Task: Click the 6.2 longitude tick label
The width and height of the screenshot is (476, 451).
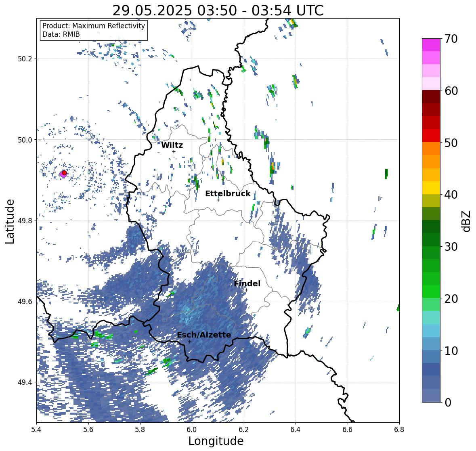Action: (x=244, y=430)
